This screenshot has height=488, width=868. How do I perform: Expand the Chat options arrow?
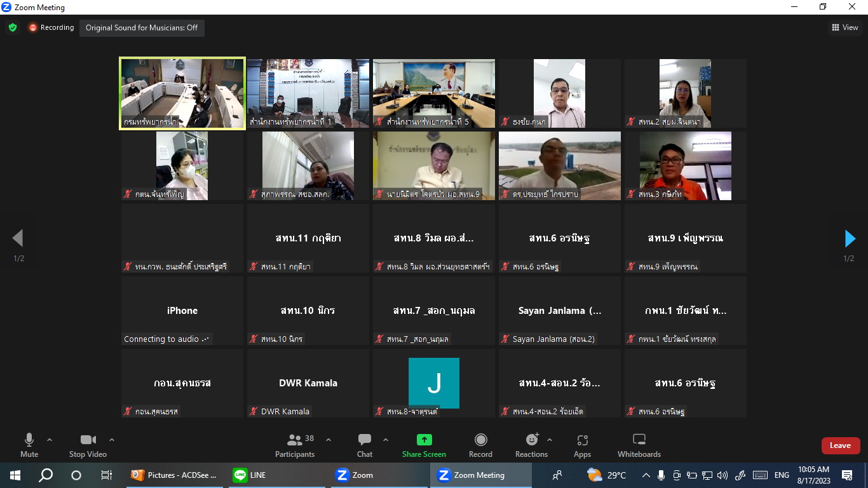[x=385, y=440]
